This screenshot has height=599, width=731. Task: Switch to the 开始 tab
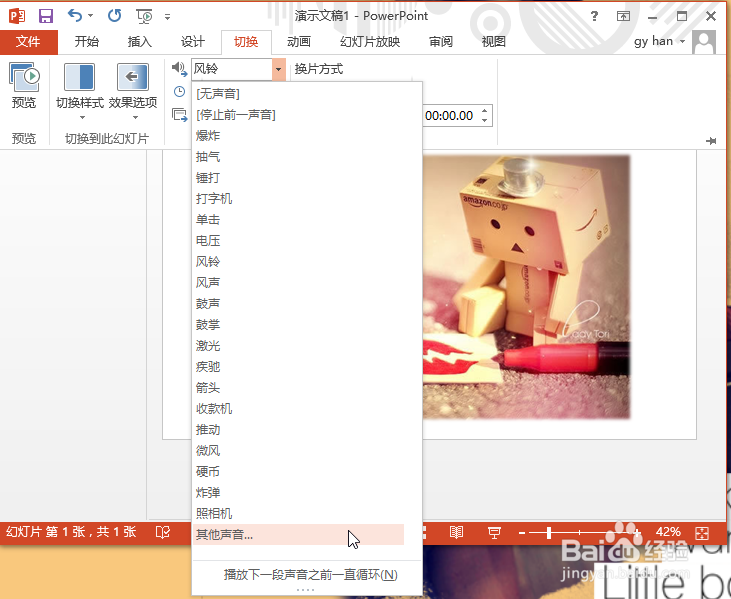tap(87, 42)
